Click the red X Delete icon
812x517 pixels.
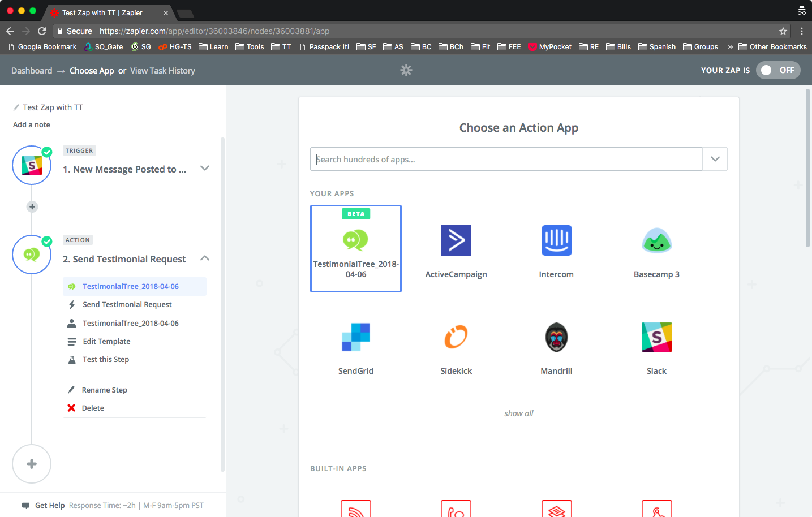[71, 408]
